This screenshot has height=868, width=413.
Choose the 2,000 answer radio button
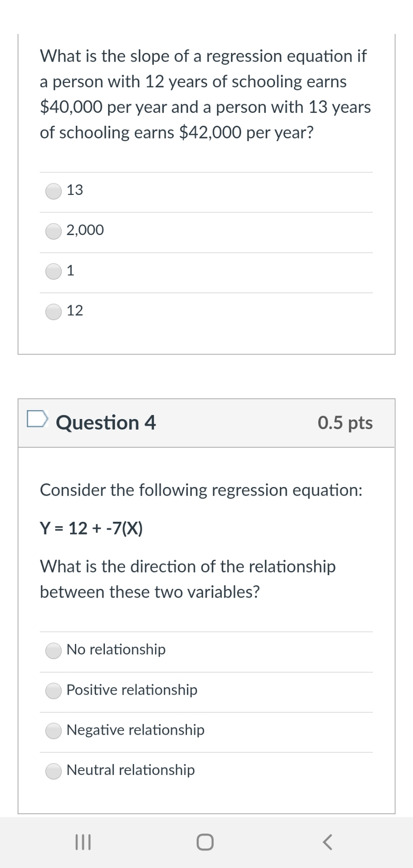tap(54, 231)
